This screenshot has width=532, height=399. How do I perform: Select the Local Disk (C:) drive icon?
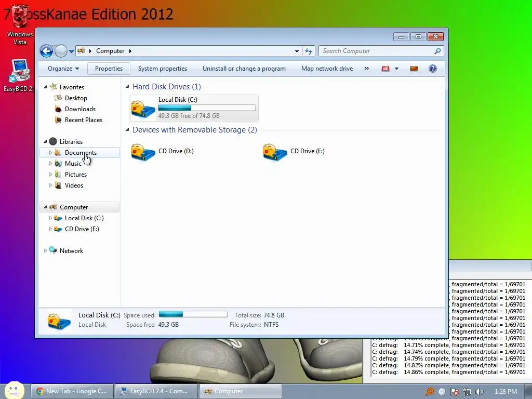pyautogui.click(x=143, y=109)
